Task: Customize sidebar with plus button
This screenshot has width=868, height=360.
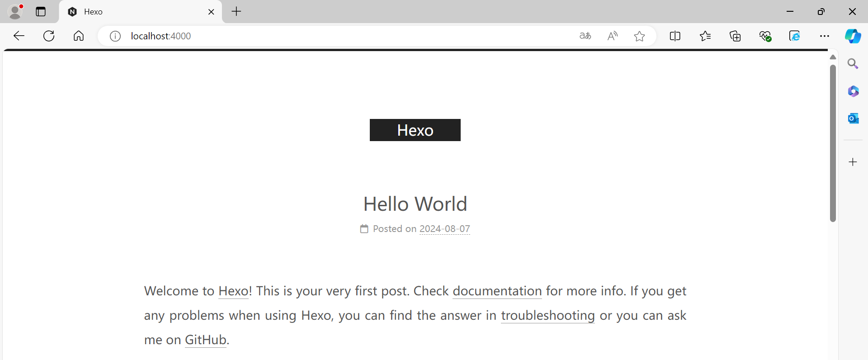Action: (x=853, y=162)
